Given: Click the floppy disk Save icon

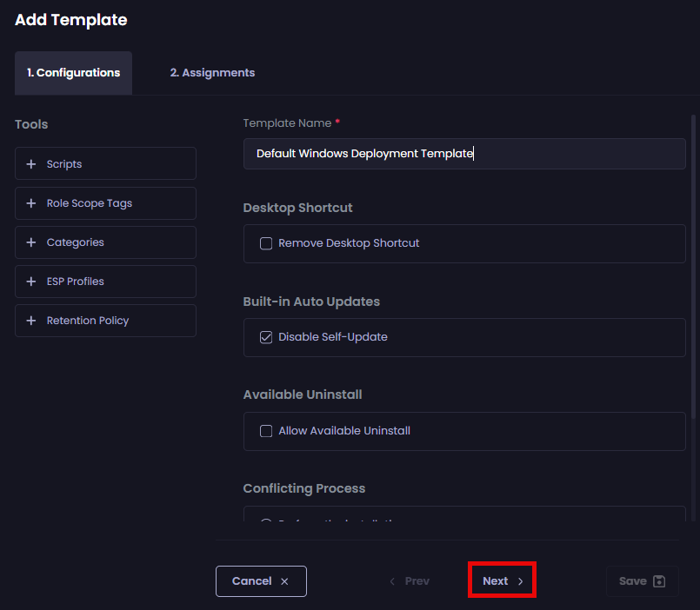Looking at the screenshot, I should point(659,581).
